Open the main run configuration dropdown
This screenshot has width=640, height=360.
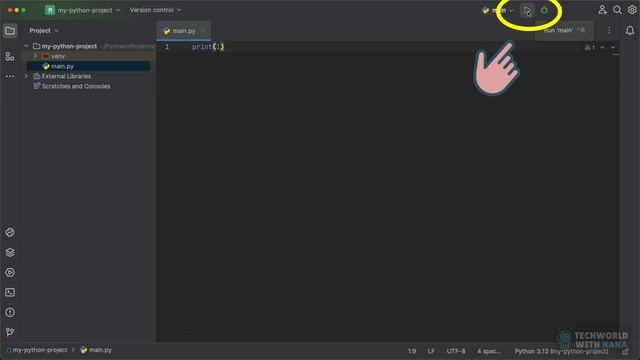[498, 11]
